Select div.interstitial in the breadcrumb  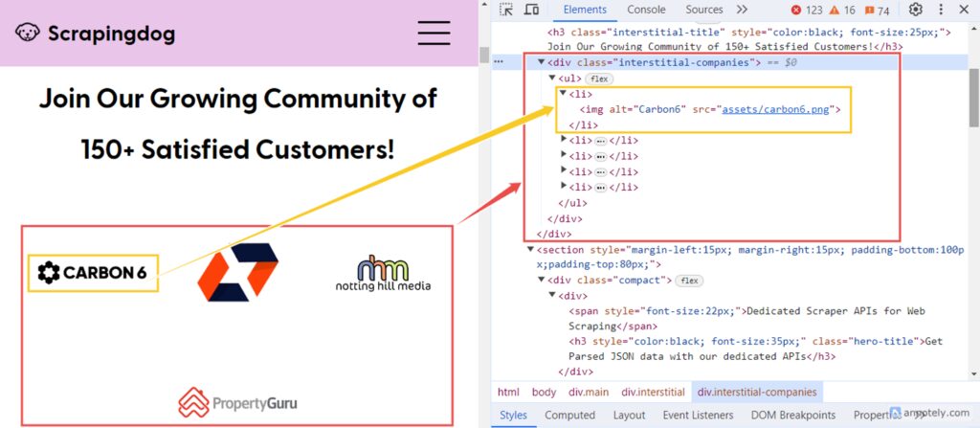[x=653, y=392]
